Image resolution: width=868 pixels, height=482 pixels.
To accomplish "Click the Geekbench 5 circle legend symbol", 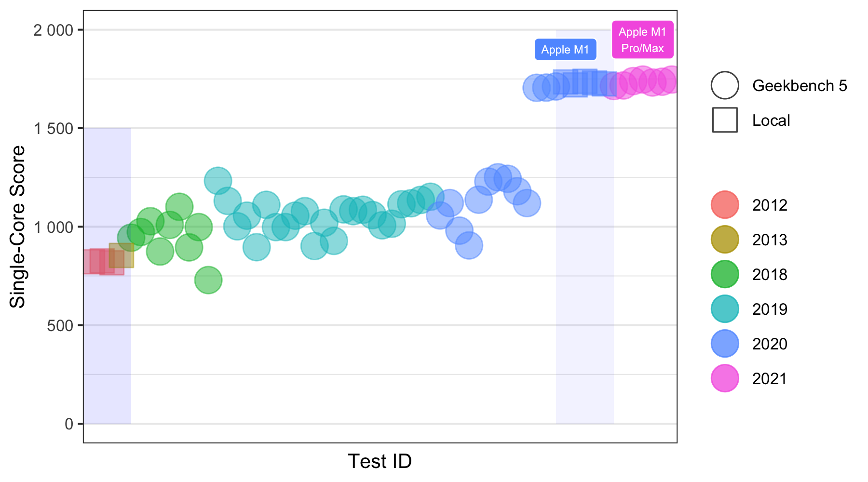I will point(724,85).
